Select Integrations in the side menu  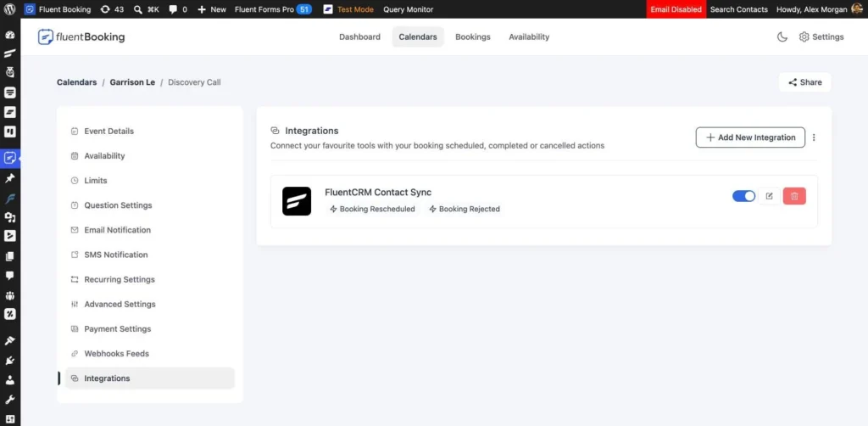tap(150, 378)
